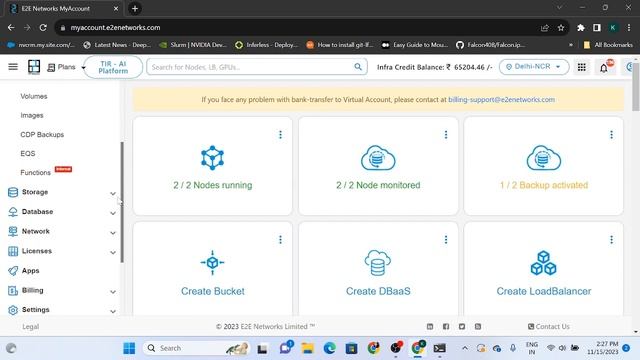Screen dimensions: 640x360
Task: Click the RSS feed footer icon
Action: [x=478, y=327]
